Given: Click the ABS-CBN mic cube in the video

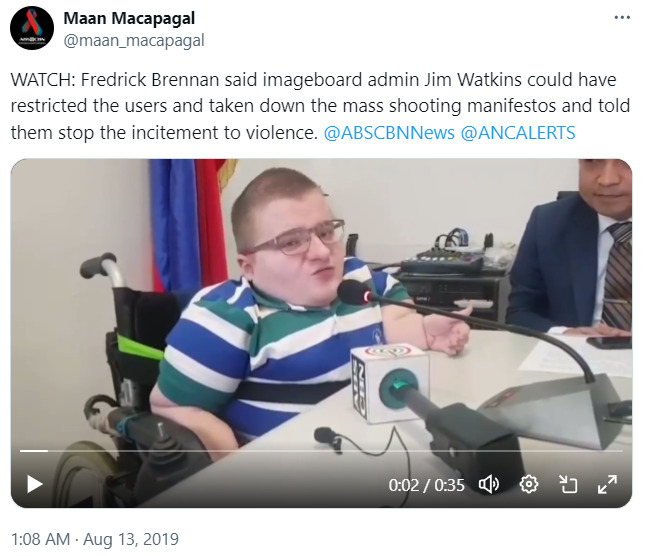Looking at the screenshot, I should tap(389, 383).
